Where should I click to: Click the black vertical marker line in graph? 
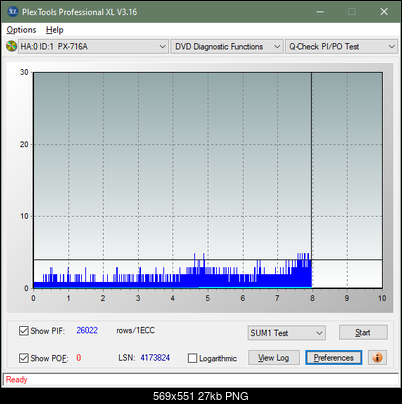click(x=312, y=180)
